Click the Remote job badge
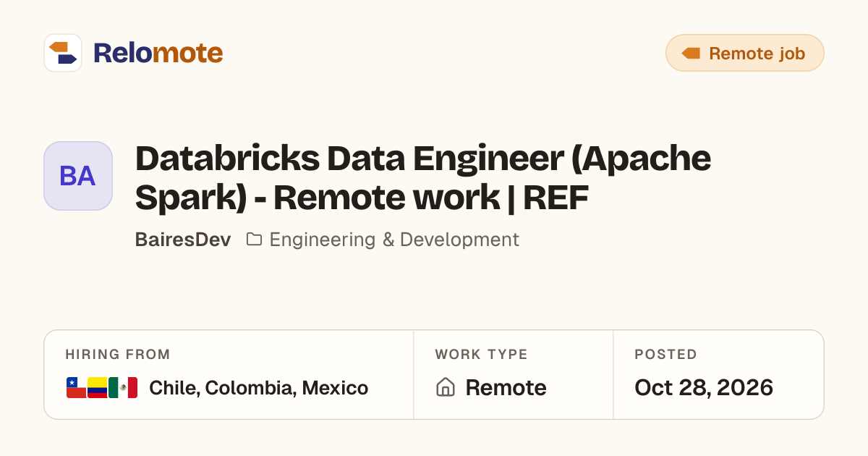This screenshot has width=868, height=456. 744,53
